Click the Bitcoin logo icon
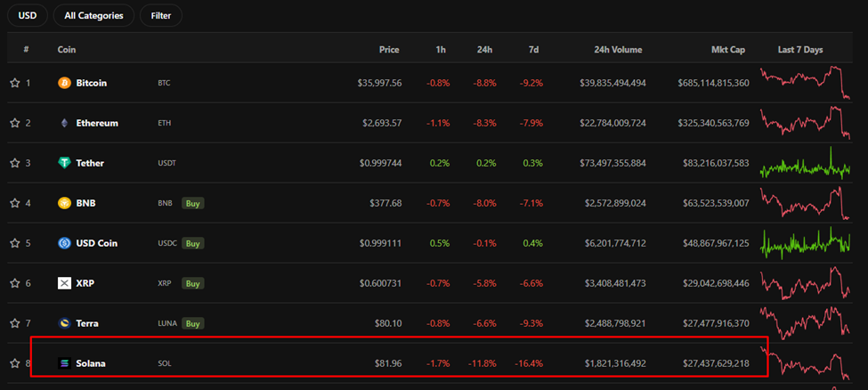The height and width of the screenshot is (390, 868). click(x=64, y=83)
